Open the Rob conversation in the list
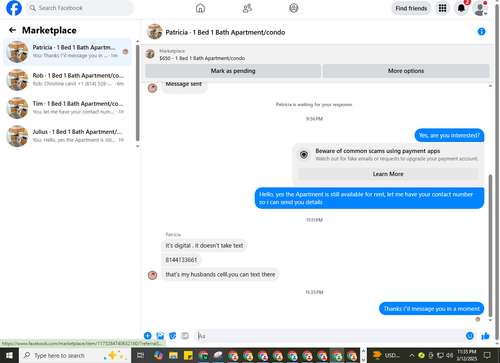The width and height of the screenshot is (500, 363). [x=67, y=80]
